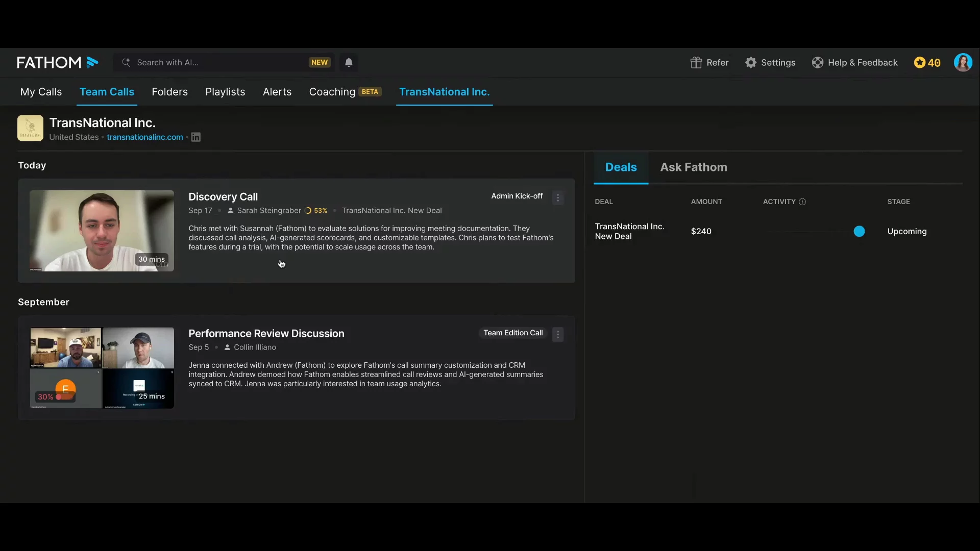Open the notifications bell
The width and height of the screenshot is (980, 551).
[x=349, y=62]
